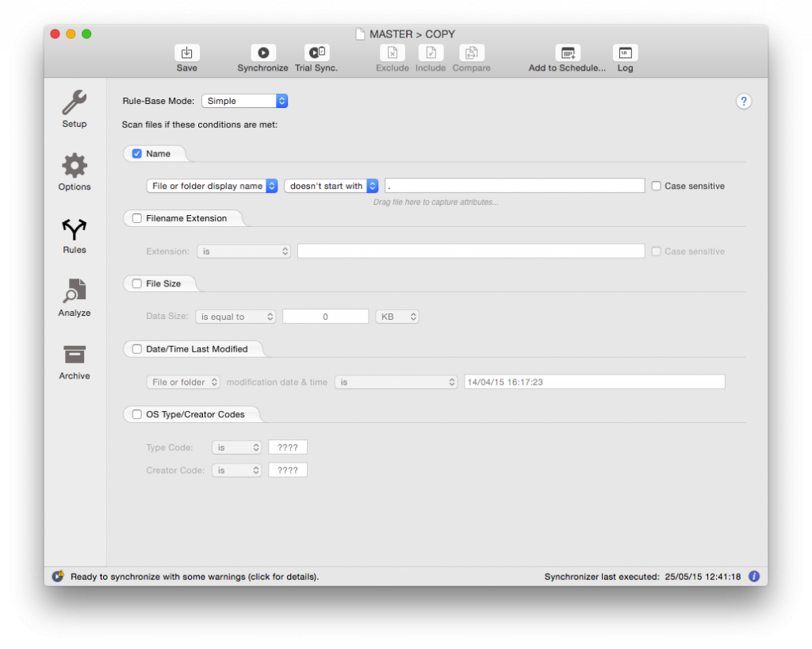
Task: Enable the File Size rule
Action: [x=137, y=283]
